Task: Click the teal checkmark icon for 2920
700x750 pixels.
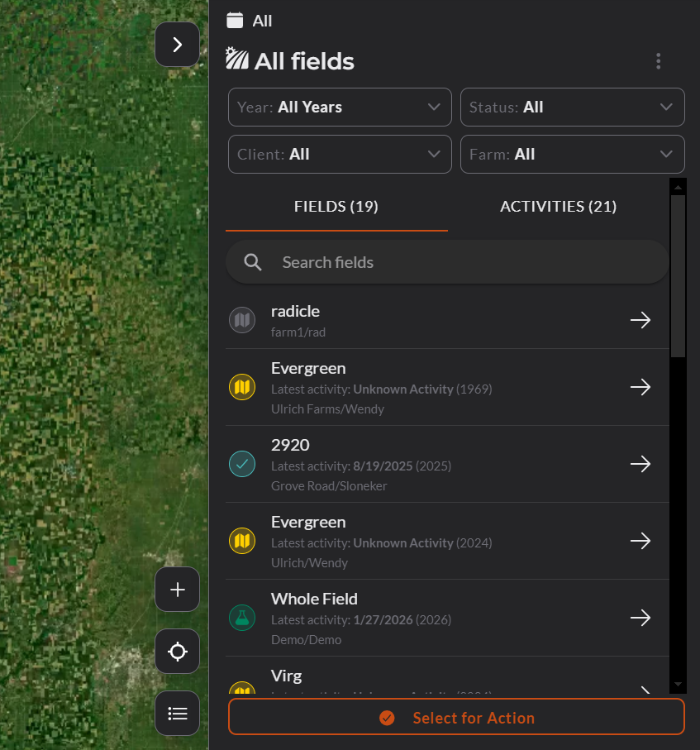Action: tap(242, 464)
